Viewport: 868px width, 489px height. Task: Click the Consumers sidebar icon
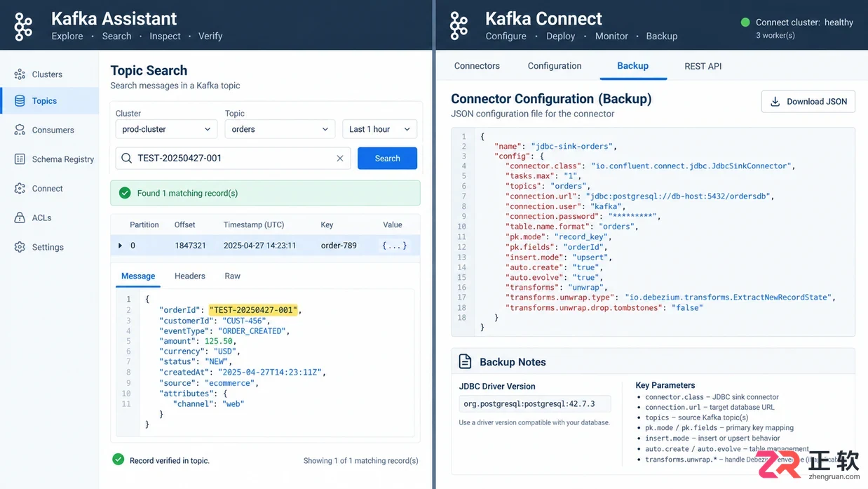coord(20,130)
